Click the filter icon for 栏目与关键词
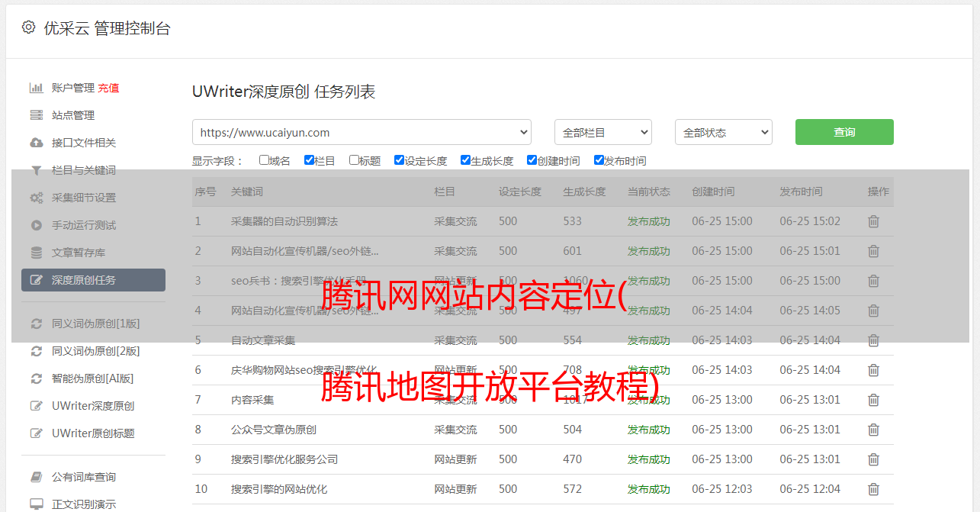Image resolution: width=980 pixels, height=512 pixels. pos(36,170)
